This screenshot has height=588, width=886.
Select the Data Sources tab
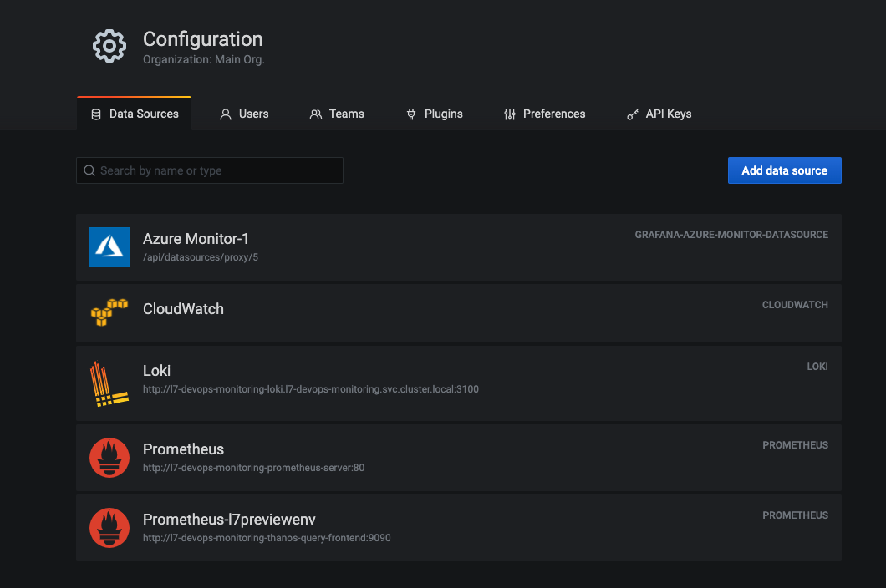pyautogui.click(x=135, y=114)
